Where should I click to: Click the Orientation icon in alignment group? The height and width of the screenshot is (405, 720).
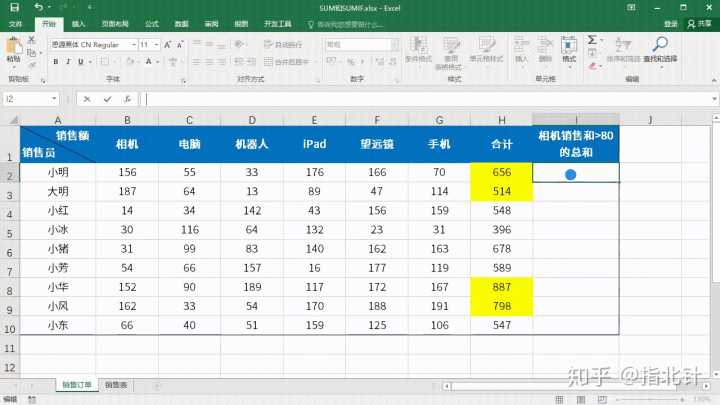238,44
